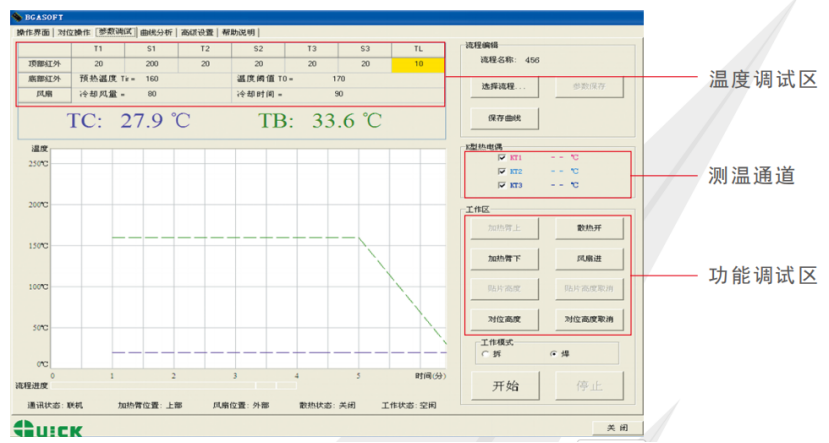Click the 选择流程... button
The width and height of the screenshot is (829, 443).
click(505, 87)
